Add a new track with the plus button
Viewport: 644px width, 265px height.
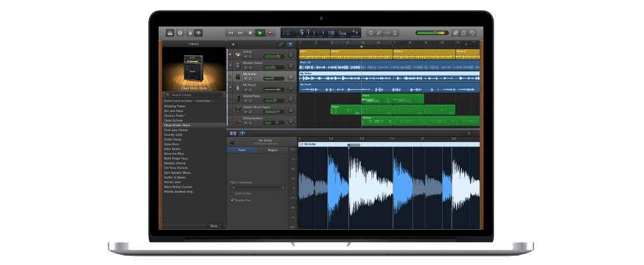pyautogui.click(x=233, y=44)
